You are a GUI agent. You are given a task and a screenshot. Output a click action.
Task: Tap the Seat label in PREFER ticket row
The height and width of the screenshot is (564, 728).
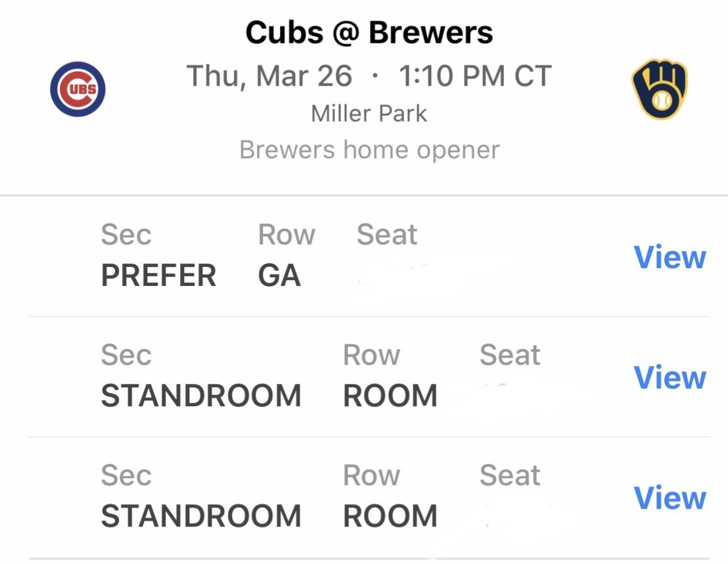coord(386,234)
